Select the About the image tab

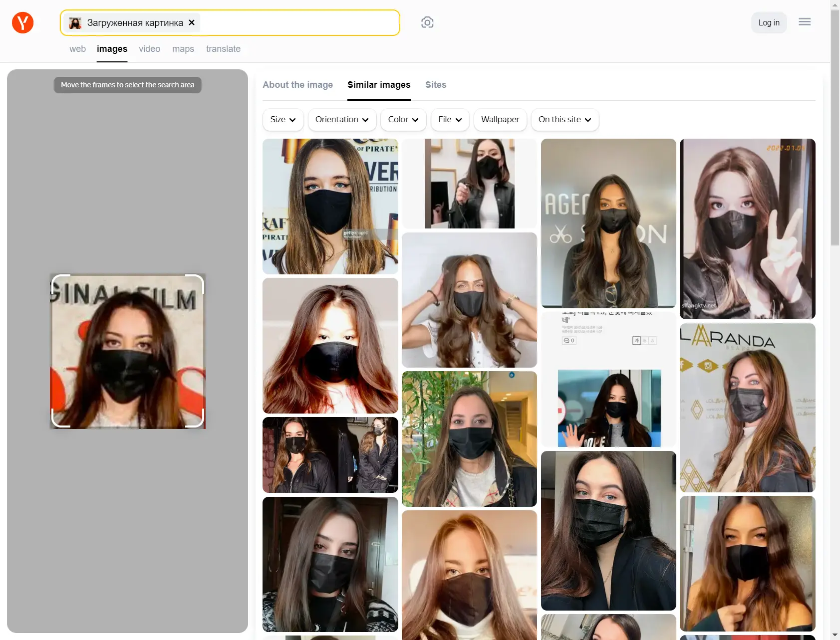pyautogui.click(x=297, y=85)
